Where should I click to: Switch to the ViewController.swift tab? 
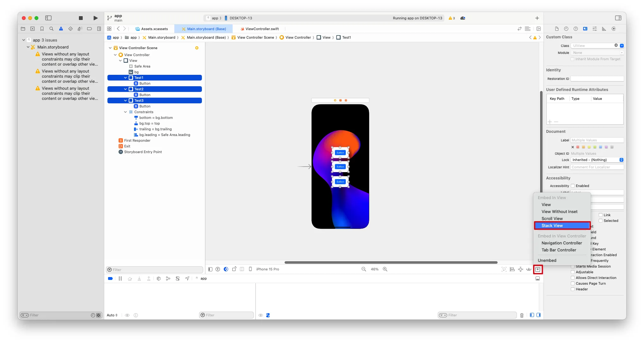pos(262,29)
